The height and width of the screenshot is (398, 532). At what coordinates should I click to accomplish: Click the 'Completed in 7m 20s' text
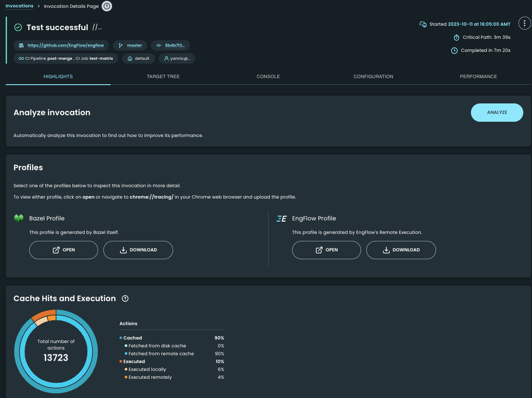point(486,51)
